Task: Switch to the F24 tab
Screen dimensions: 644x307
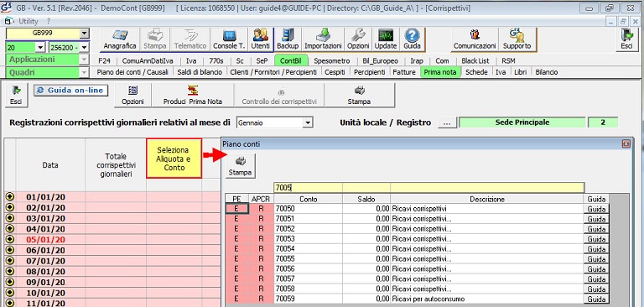Action: point(104,61)
